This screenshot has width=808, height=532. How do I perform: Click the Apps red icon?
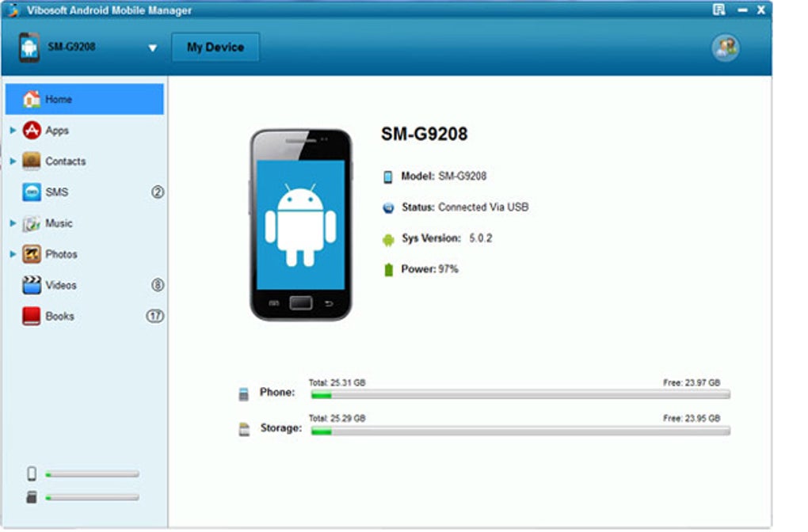click(32, 131)
